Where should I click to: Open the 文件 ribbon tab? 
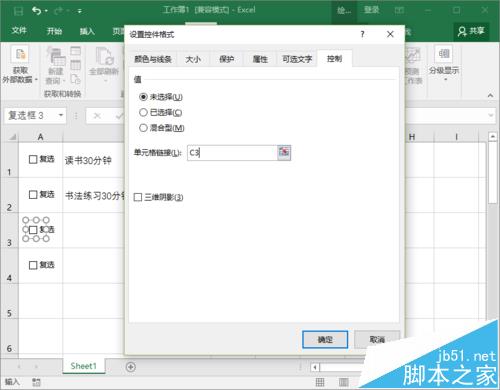coord(19,31)
